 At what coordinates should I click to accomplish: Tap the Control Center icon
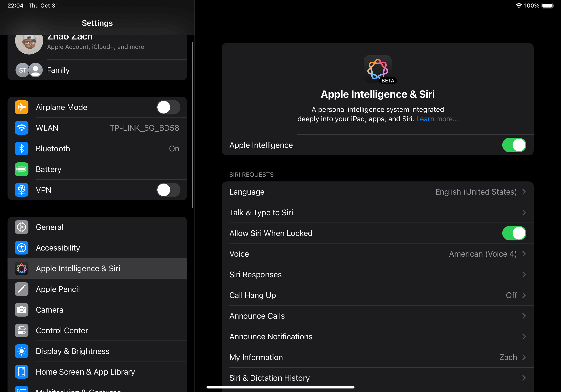tap(22, 330)
